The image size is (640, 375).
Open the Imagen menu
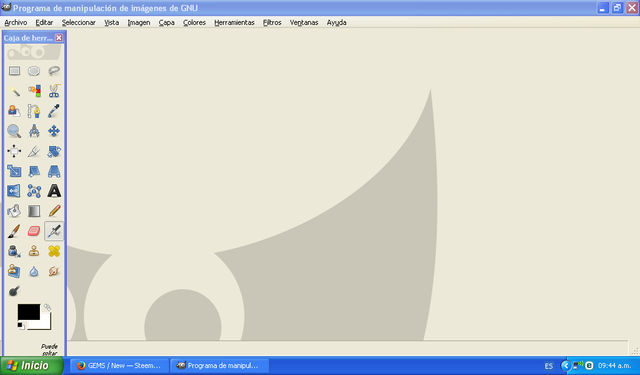pyautogui.click(x=139, y=22)
